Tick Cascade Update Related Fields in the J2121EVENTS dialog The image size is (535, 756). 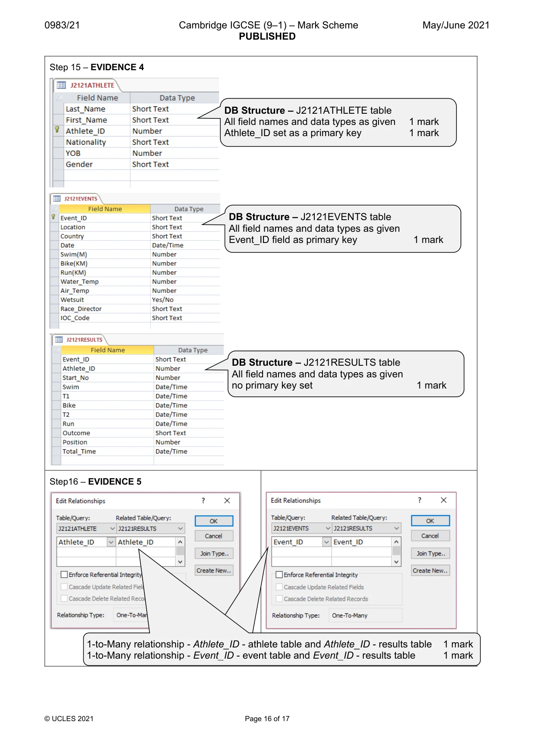point(279,587)
